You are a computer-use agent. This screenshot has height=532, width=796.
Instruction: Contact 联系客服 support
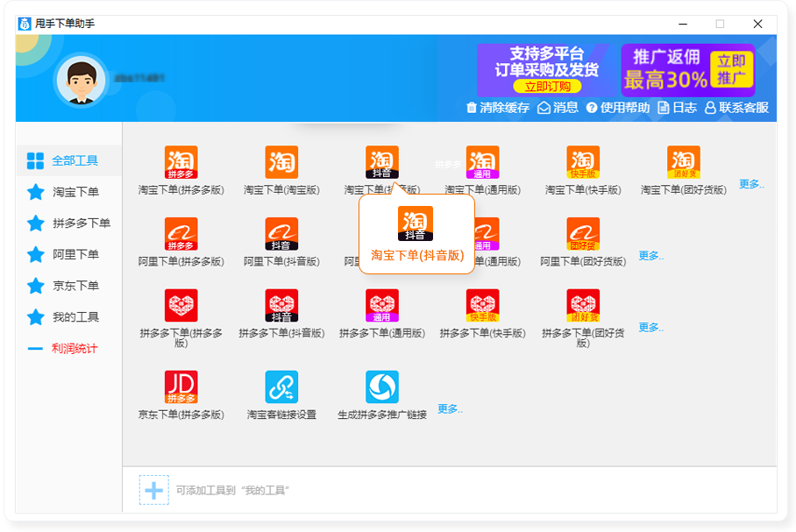[x=736, y=108]
